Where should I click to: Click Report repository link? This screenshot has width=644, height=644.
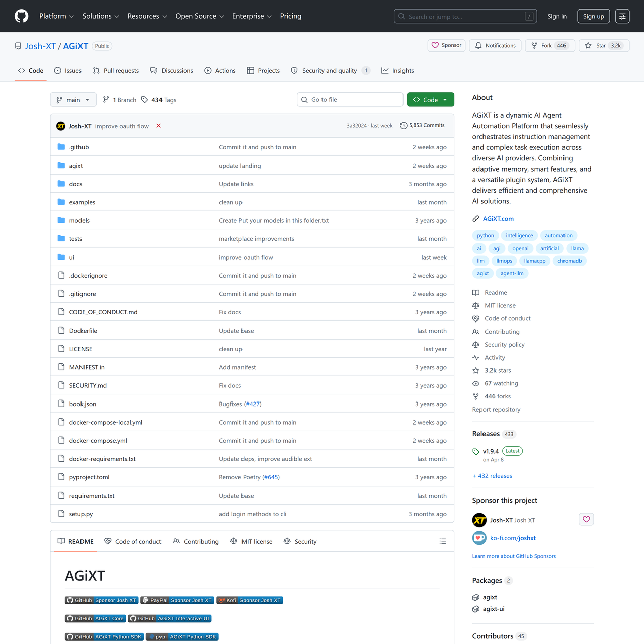click(x=496, y=410)
